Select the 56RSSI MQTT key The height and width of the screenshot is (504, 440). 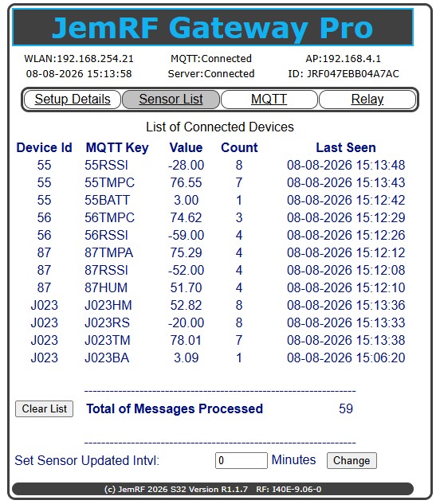coord(106,236)
